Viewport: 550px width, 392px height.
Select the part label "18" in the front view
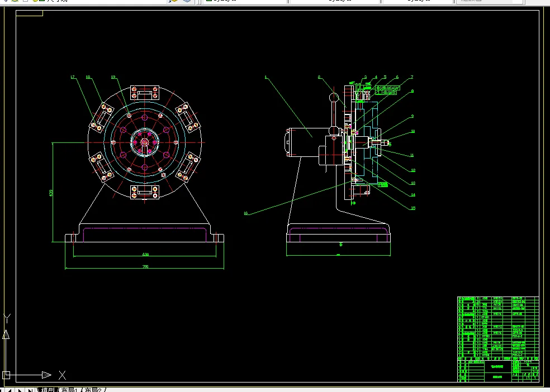click(88, 77)
